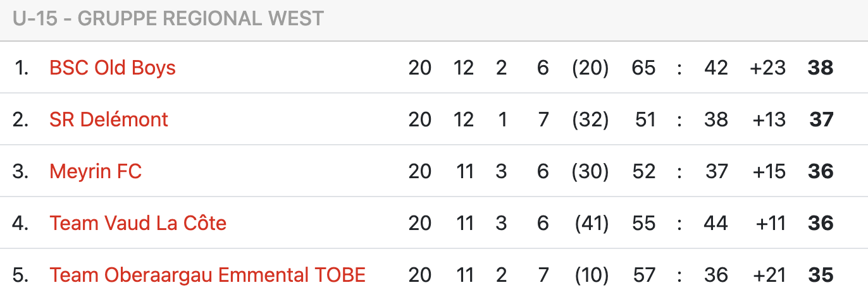Click the (41) value in parentheses
The height and width of the screenshot is (297, 868).
click(591, 223)
